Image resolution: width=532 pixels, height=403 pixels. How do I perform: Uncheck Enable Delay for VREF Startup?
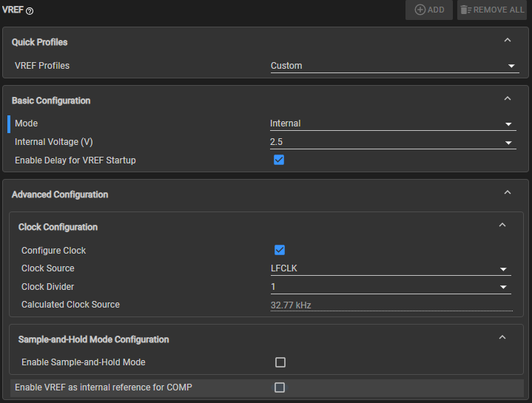pos(279,160)
